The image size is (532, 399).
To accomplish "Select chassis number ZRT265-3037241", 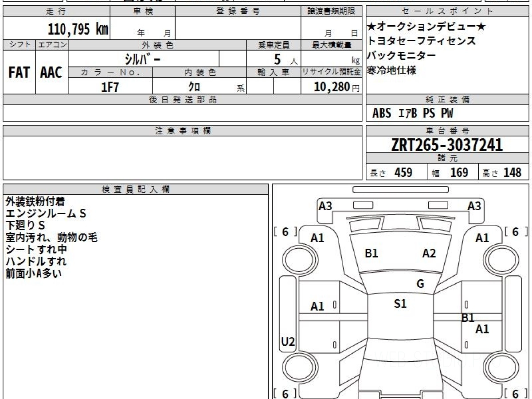I will pyautogui.click(x=447, y=145).
